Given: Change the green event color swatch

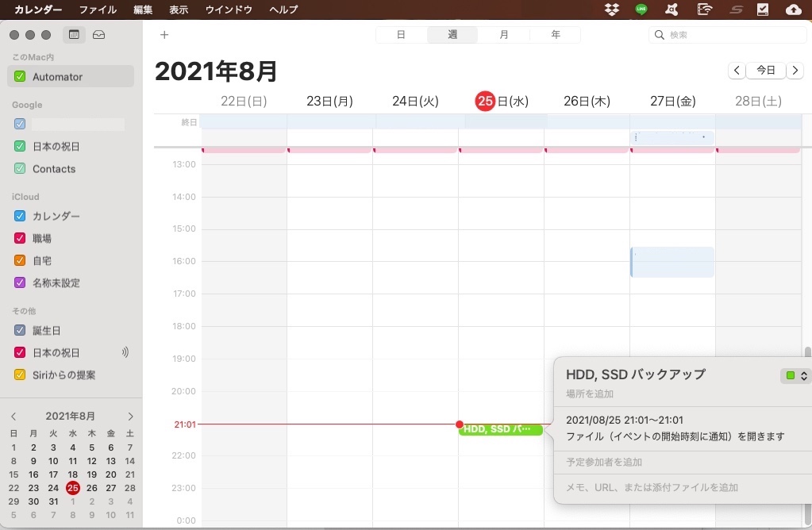Looking at the screenshot, I should coord(790,375).
